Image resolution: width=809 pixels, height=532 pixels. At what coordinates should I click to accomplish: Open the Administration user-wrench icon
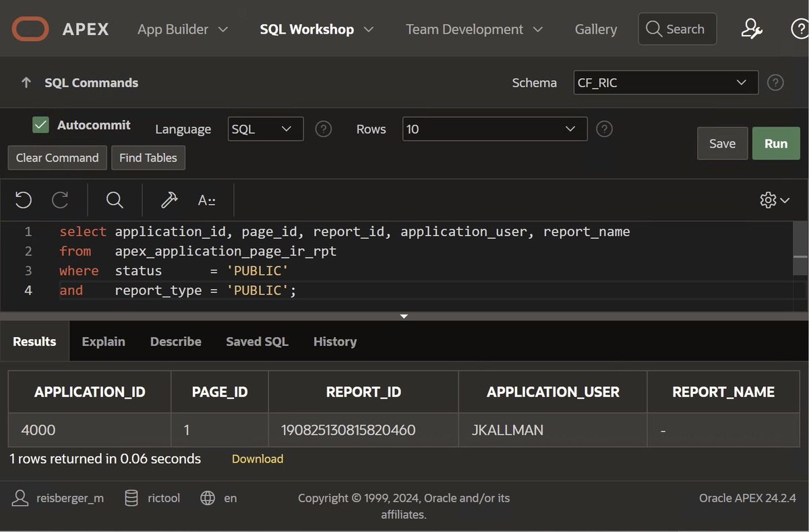pyautogui.click(x=752, y=29)
